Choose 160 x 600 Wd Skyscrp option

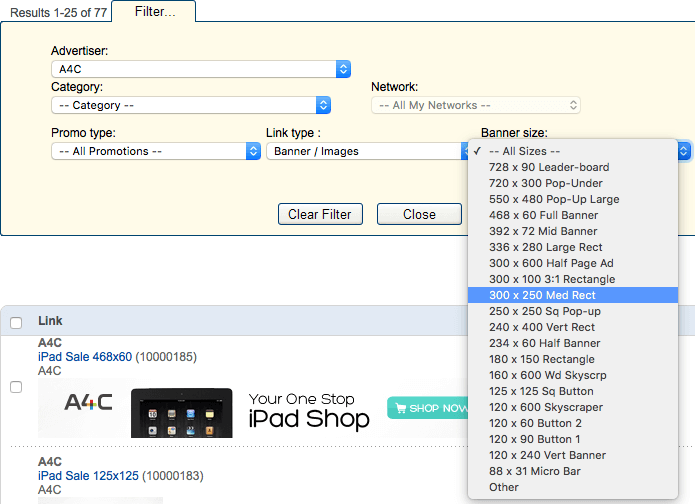click(x=548, y=375)
